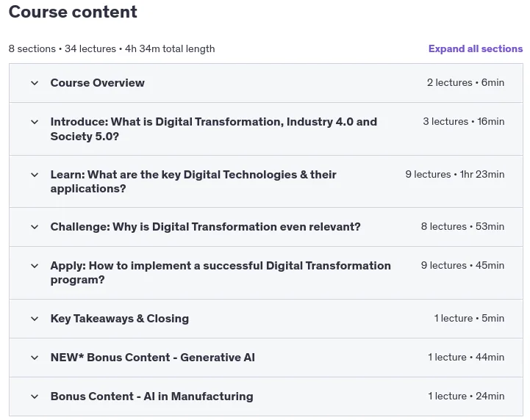Viewport: 530px width, 420px height.
Task: Expand chevron for Key Takeaways & Closing
Action: coord(35,319)
